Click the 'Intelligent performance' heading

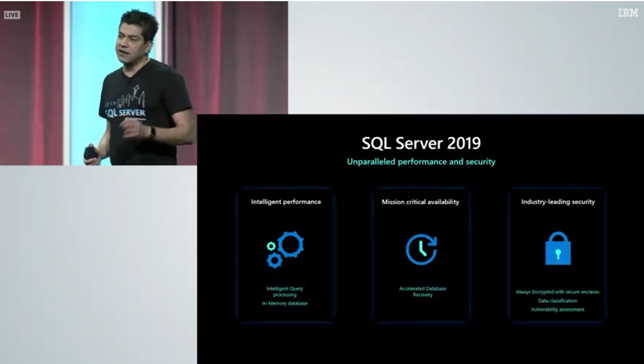(x=286, y=202)
